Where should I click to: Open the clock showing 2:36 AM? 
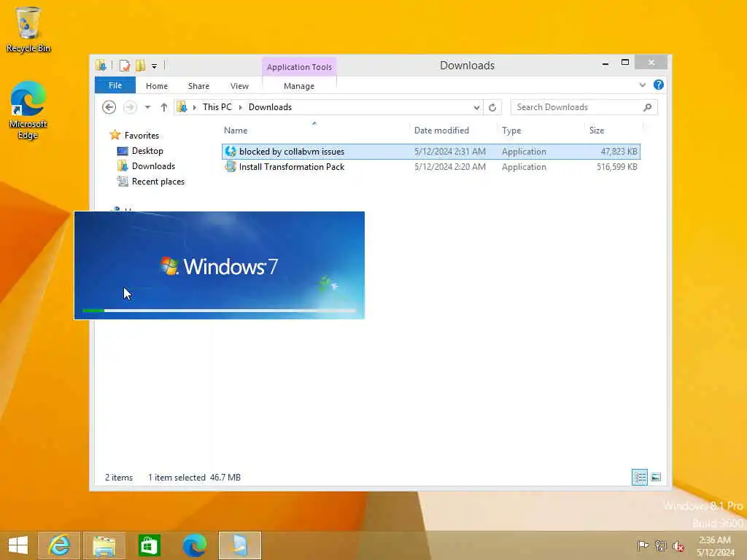(x=715, y=545)
